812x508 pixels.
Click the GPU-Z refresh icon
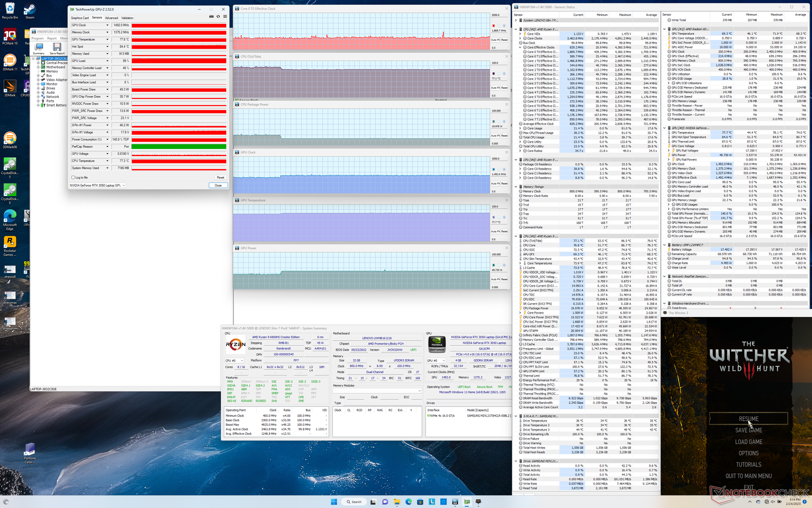point(218,17)
